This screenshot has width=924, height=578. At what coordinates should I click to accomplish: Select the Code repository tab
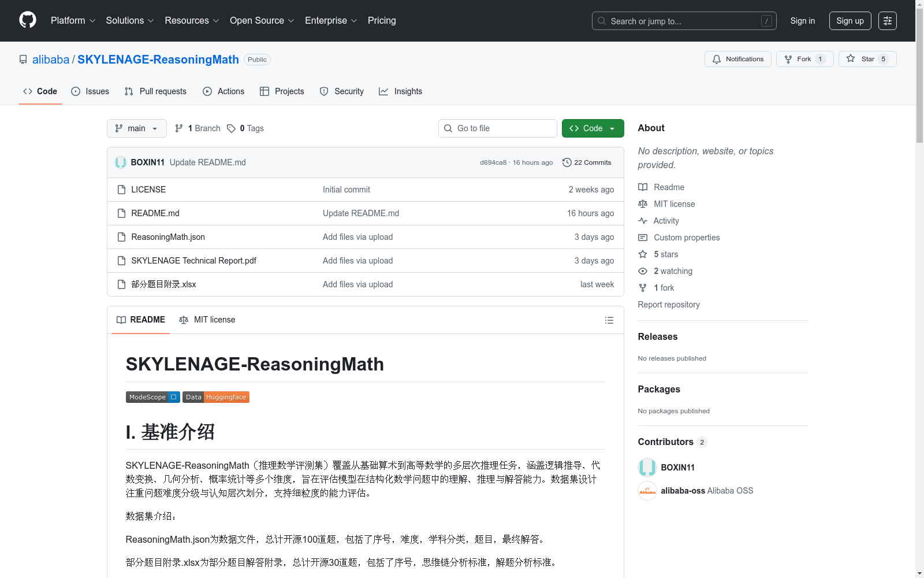40,91
